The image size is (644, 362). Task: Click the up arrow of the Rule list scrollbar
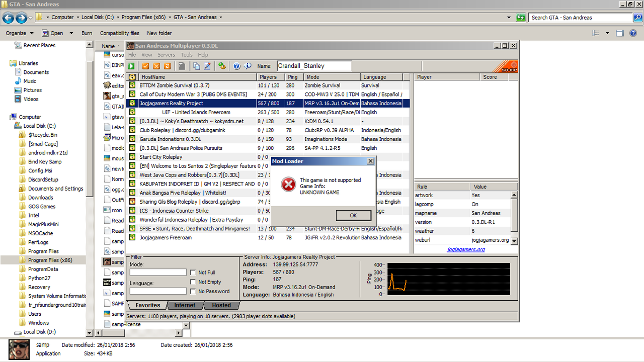point(514,195)
